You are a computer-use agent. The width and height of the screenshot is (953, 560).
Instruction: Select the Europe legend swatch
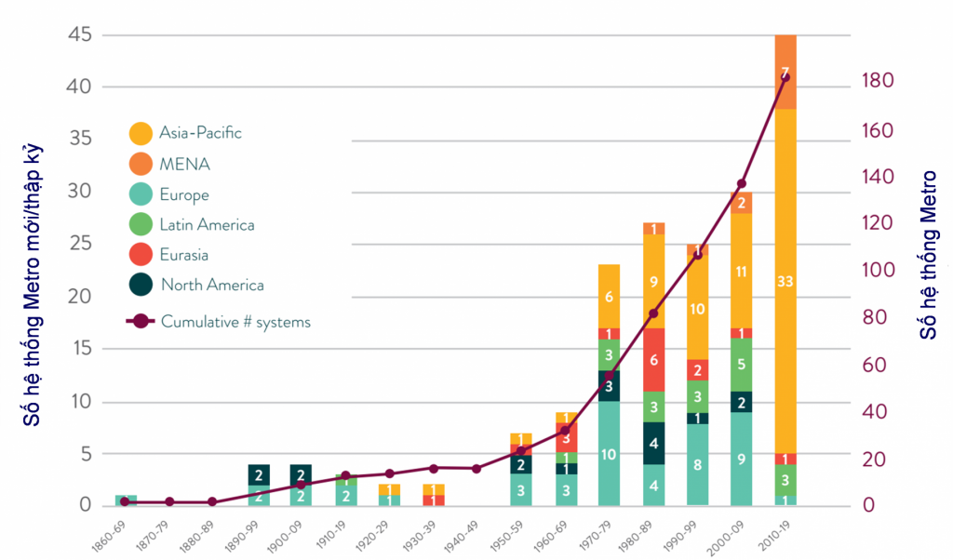(x=141, y=194)
